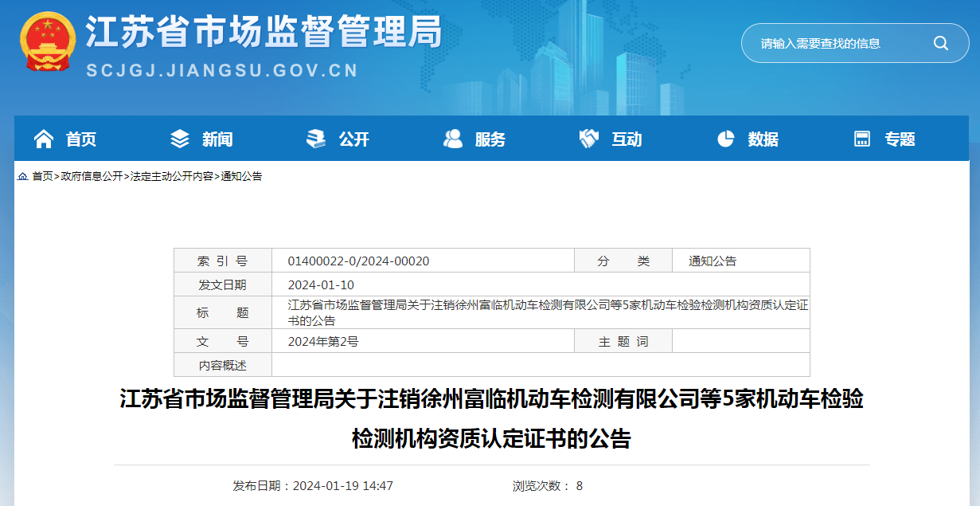Click the handshake icon beside 互动
The width and height of the screenshot is (980, 506).
tap(589, 139)
